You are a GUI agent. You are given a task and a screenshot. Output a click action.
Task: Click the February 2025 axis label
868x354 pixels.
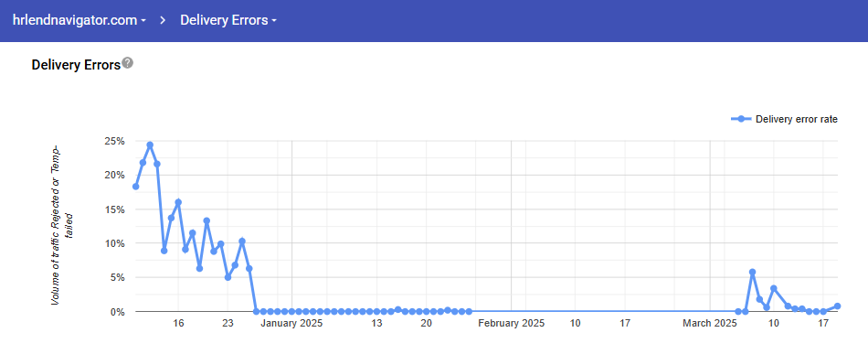click(x=511, y=324)
